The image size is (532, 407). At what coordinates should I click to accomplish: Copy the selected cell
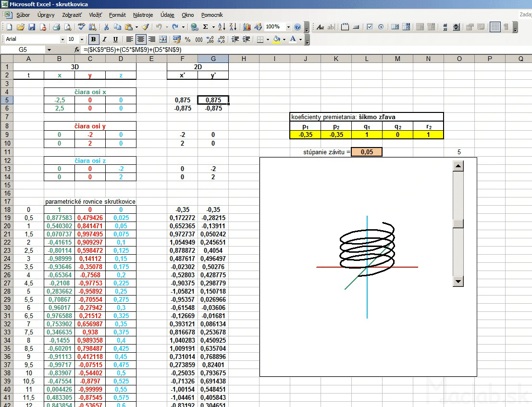click(x=117, y=27)
